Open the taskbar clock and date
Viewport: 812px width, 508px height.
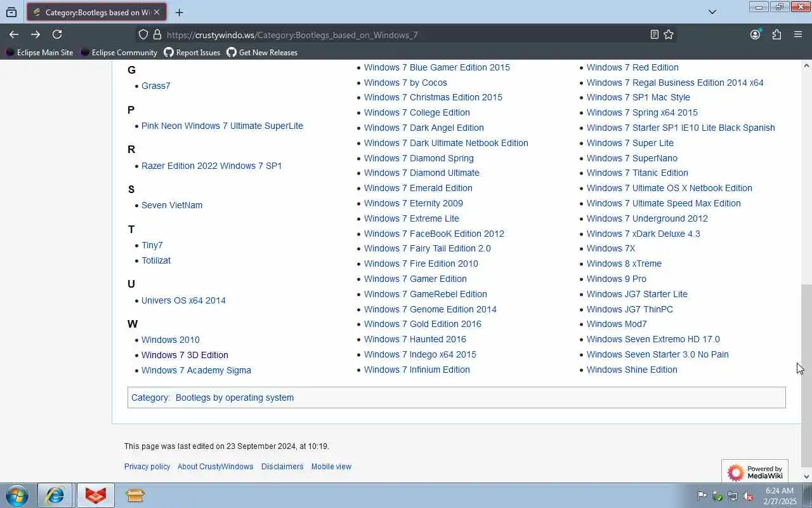pos(779,496)
